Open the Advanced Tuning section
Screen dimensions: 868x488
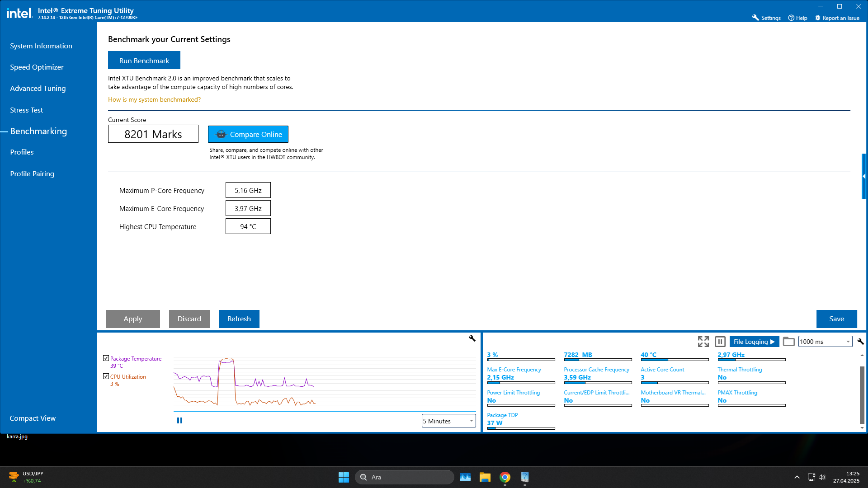tap(38, 89)
